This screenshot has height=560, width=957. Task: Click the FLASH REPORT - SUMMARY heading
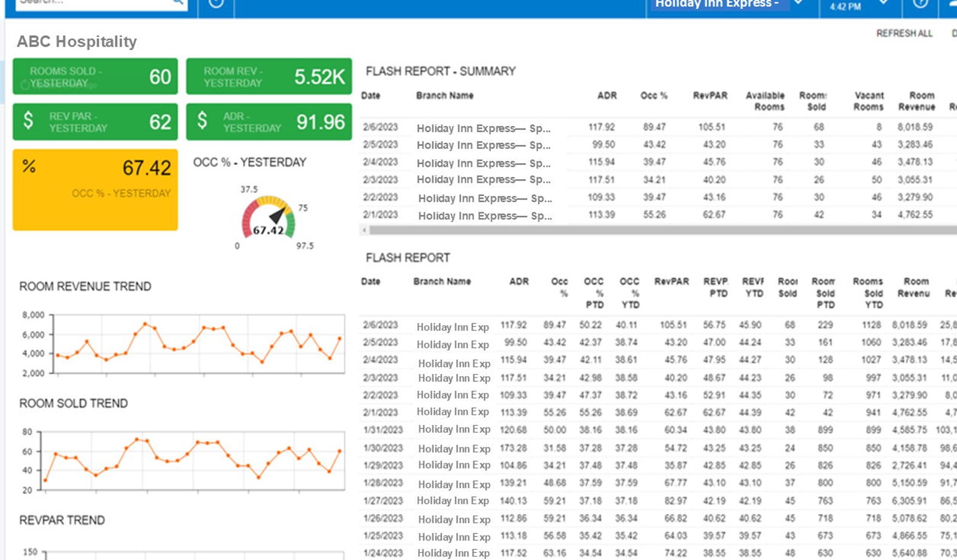(441, 71)
